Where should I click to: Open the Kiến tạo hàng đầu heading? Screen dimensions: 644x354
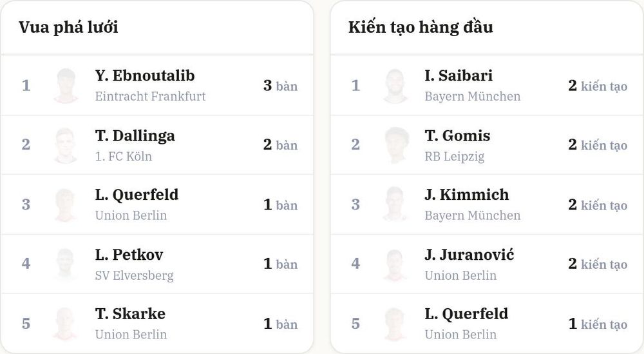coord(421,28)
